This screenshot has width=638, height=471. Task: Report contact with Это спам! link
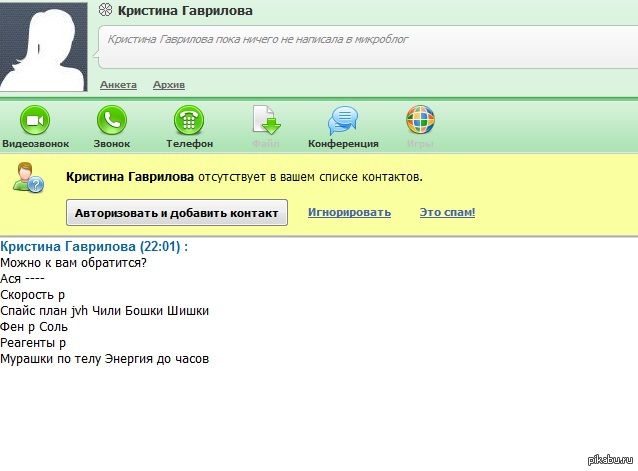click(447, 212)
